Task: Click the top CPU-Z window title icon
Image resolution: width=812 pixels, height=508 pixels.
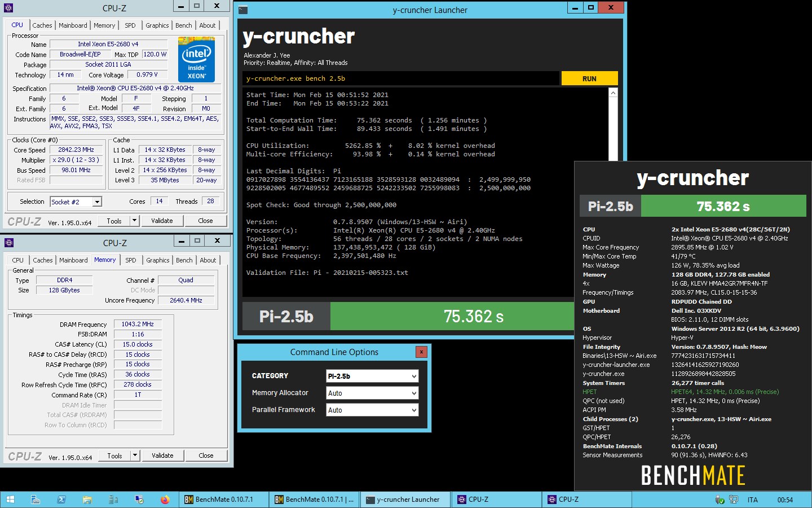Action: tap(8, 8)
